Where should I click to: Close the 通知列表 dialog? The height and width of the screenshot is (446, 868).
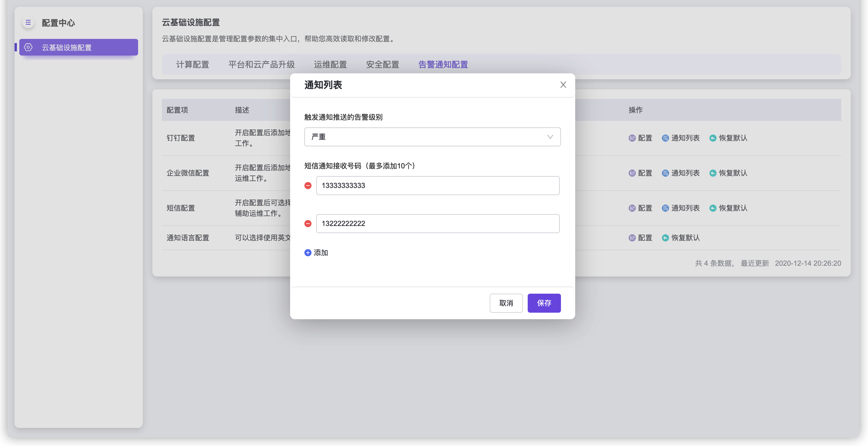point(563,85)
